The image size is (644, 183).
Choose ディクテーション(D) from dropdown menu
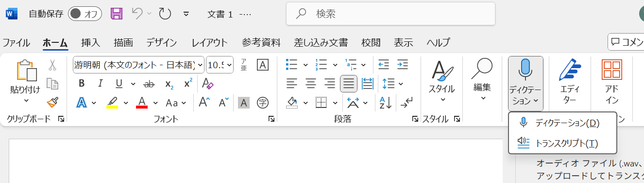tap(562, 123)
